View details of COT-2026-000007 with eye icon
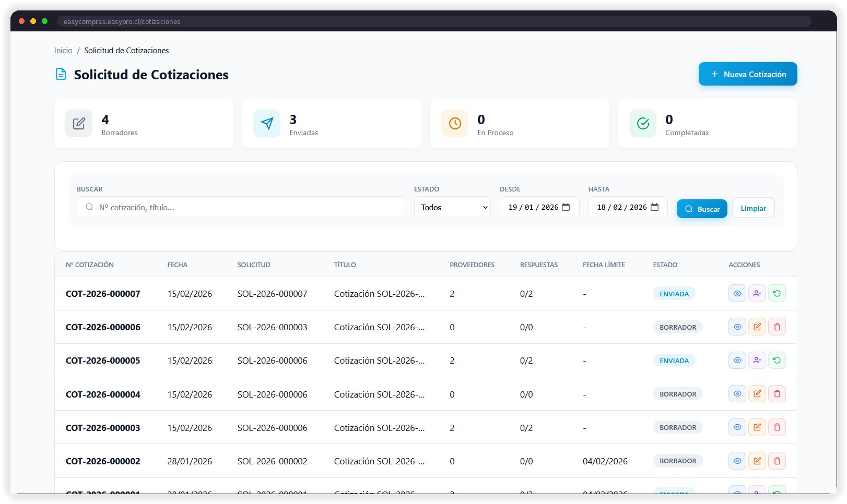 (x=737, y=293)
